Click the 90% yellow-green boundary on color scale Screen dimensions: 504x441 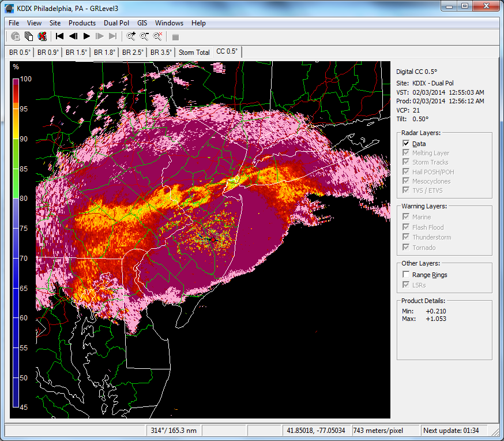coord(16,139)
